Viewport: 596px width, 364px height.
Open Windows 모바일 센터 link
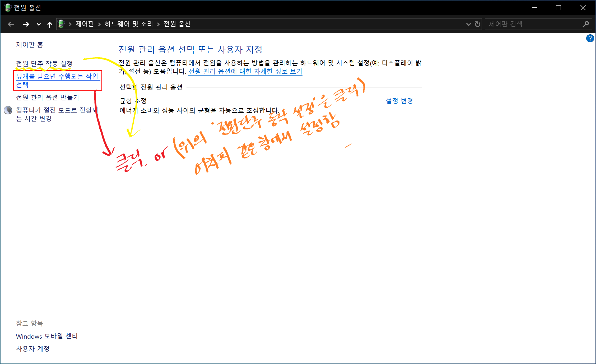(x=46, y=336)
